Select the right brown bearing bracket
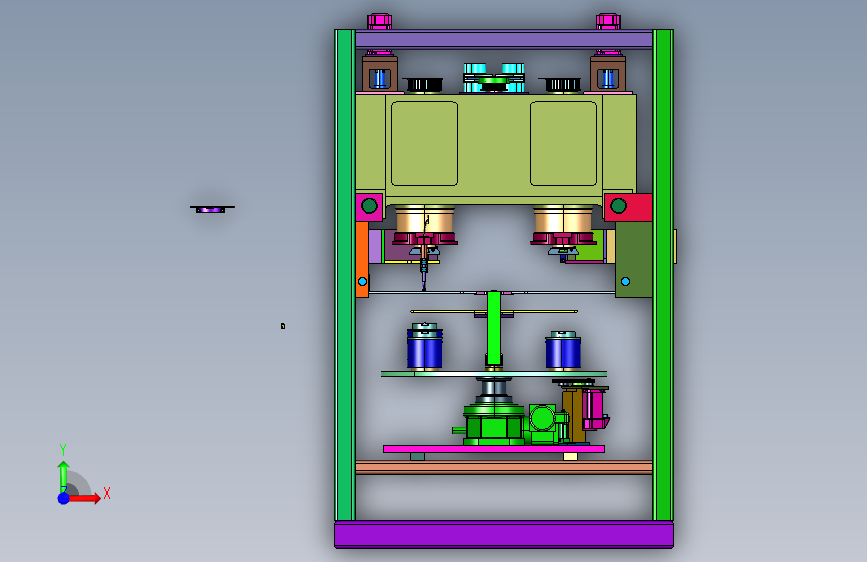This screenshot has width=867, height=562. point(608,73)
